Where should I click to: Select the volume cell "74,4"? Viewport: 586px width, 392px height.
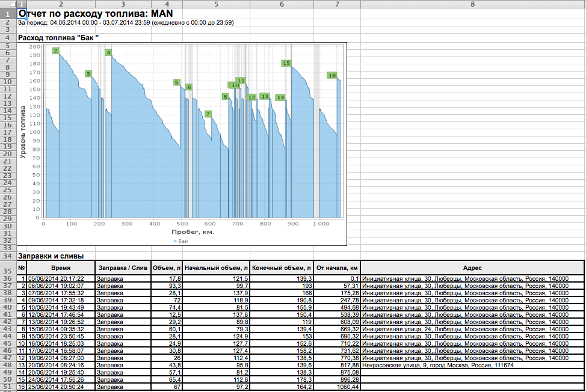pos(167,308)
